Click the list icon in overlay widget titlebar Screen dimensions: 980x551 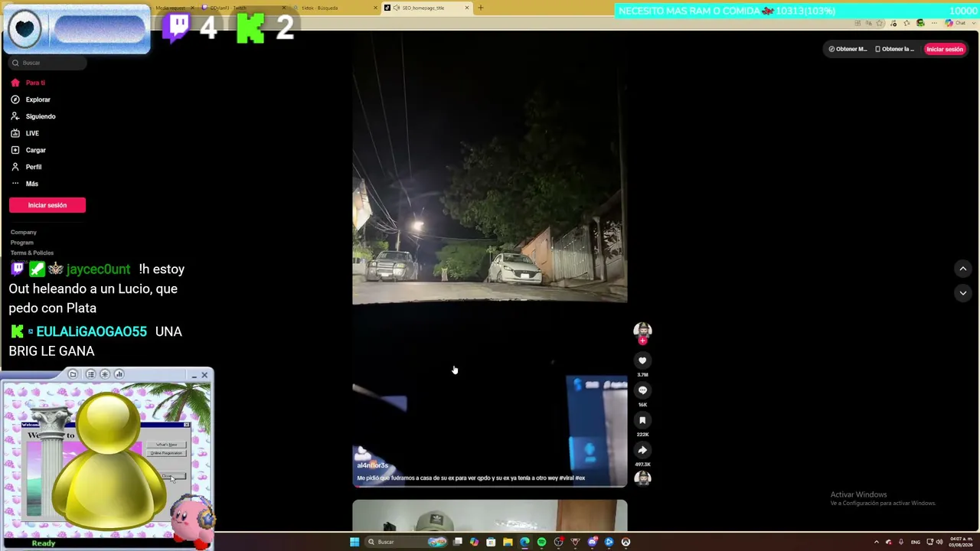[90, 374]
